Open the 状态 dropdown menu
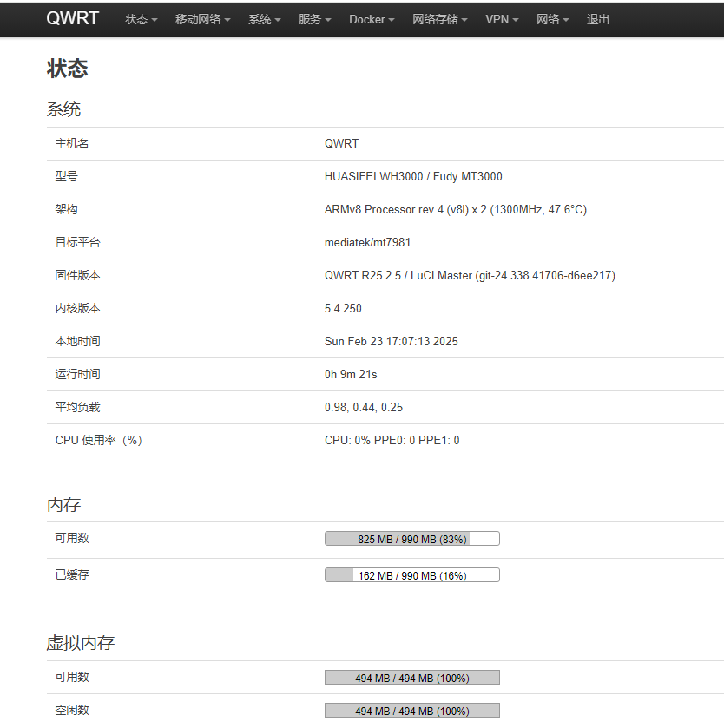Viewport: 724px width, 728px height. [141, 19]
